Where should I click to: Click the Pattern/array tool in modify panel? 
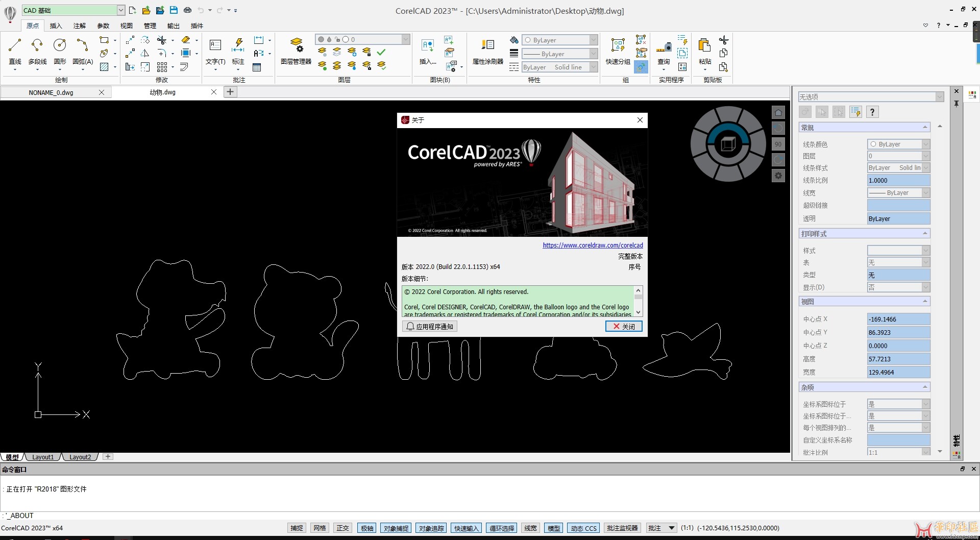162,67
